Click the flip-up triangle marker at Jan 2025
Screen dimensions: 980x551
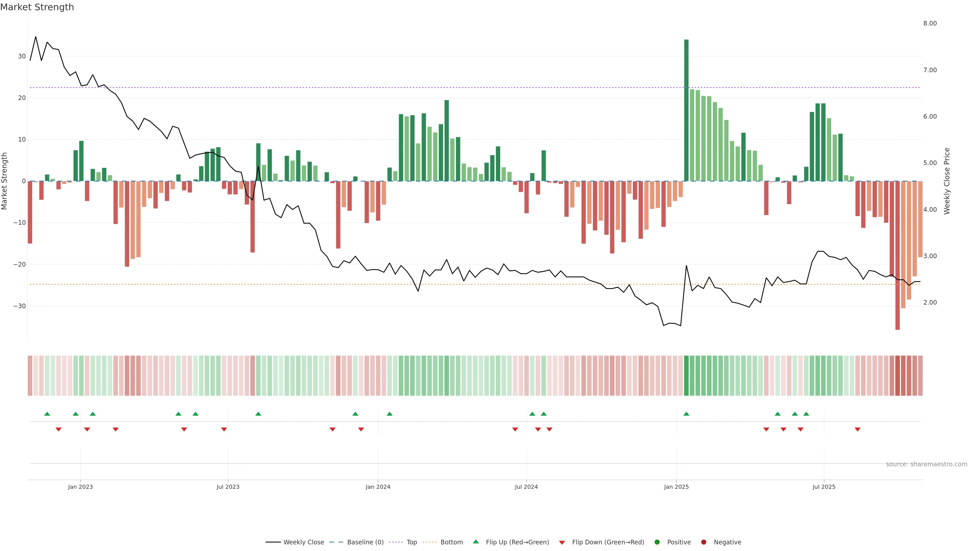[686, 414]
